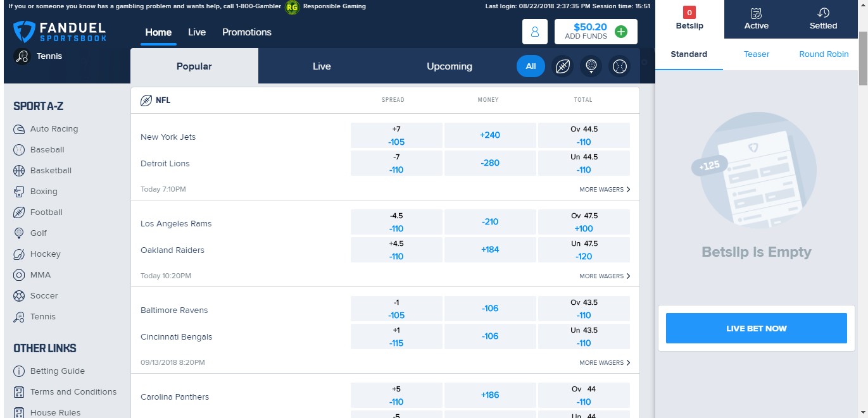Open the Promotions page
The width and height of the screenshot is (868, 418).
click(247, 32)
